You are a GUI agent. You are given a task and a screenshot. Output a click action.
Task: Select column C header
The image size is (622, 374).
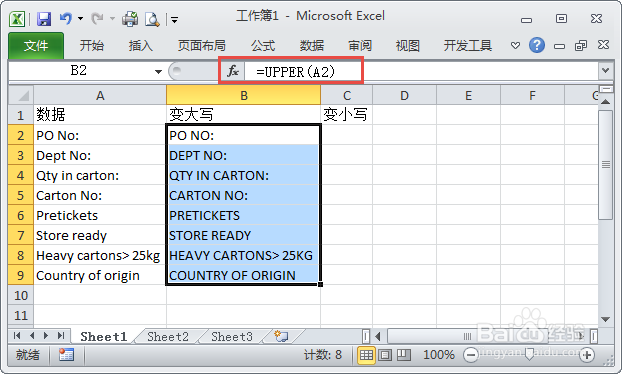(347, 96)
